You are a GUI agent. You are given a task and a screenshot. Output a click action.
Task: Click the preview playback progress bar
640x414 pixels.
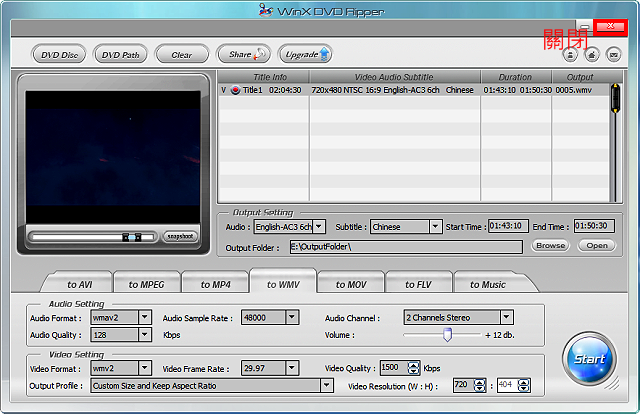point(92,237)
